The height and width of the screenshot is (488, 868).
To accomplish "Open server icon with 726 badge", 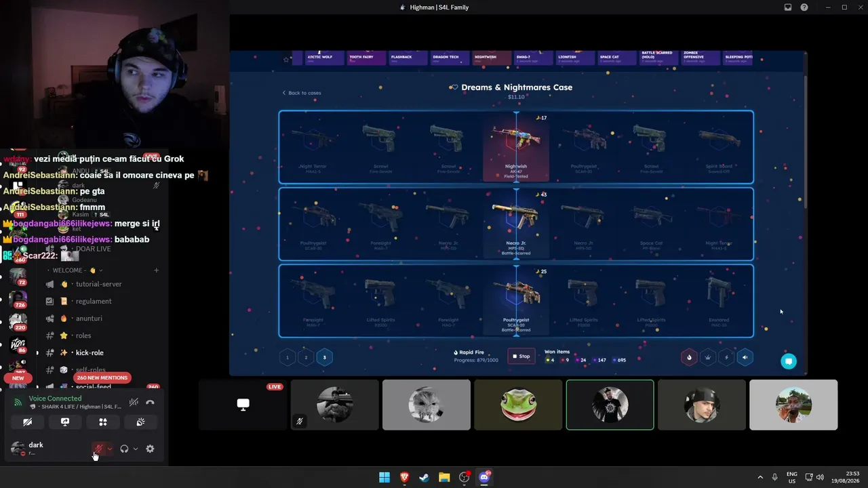I will point(18,299).
